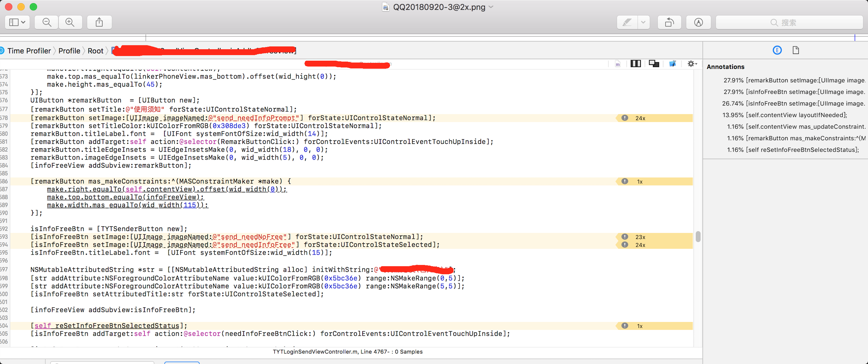Toggle the column layout view icon
Screen dimensions: 868x364
pos(636,63)
